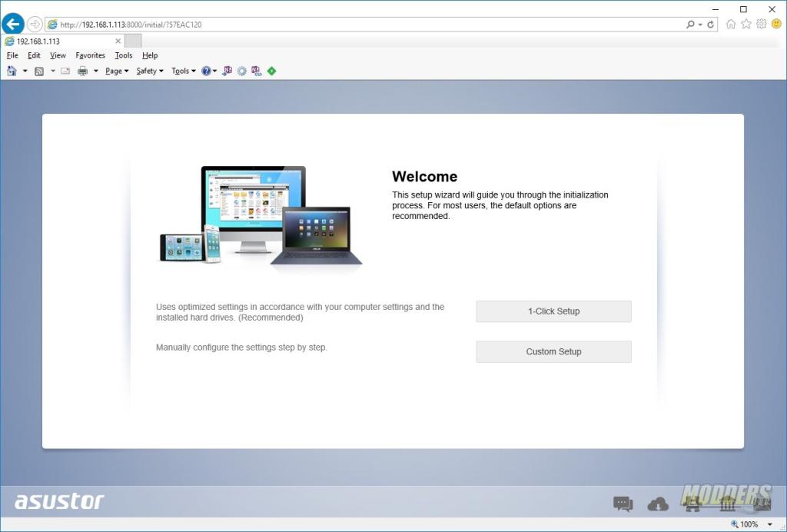The image size is (787, 532).
Task: Click the RSS feeds icon in command bar
Action: [38, 71]
